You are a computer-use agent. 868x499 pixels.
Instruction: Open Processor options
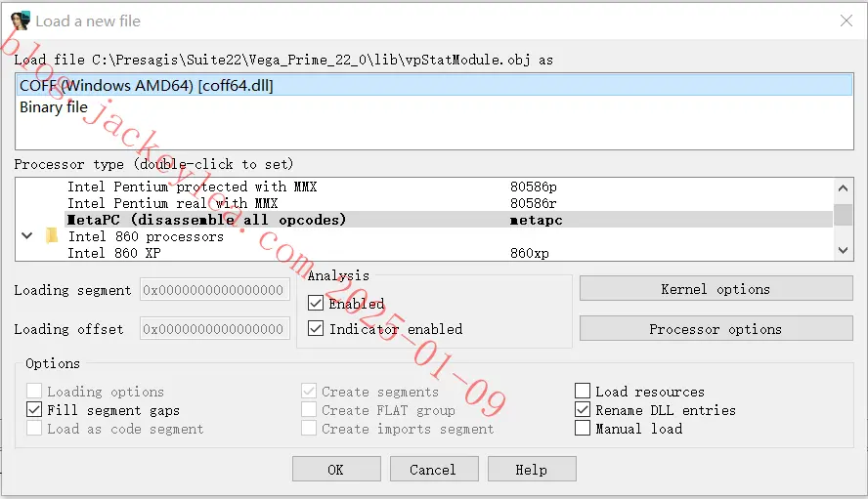(716, 329)
